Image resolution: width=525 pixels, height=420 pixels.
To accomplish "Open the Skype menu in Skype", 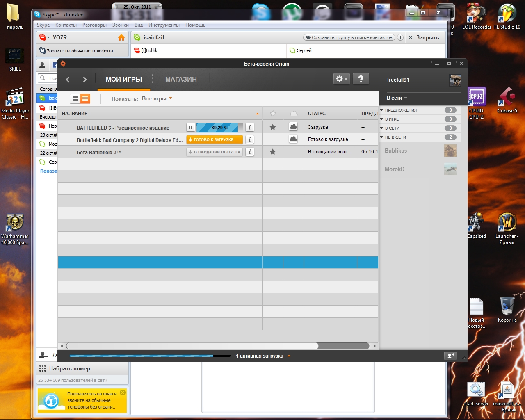I will click(43, 25).
